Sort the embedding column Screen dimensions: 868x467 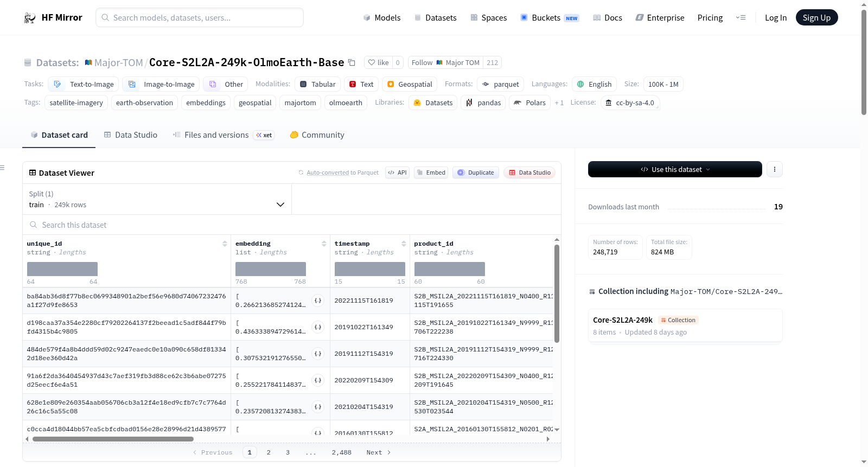coord(324,244)
